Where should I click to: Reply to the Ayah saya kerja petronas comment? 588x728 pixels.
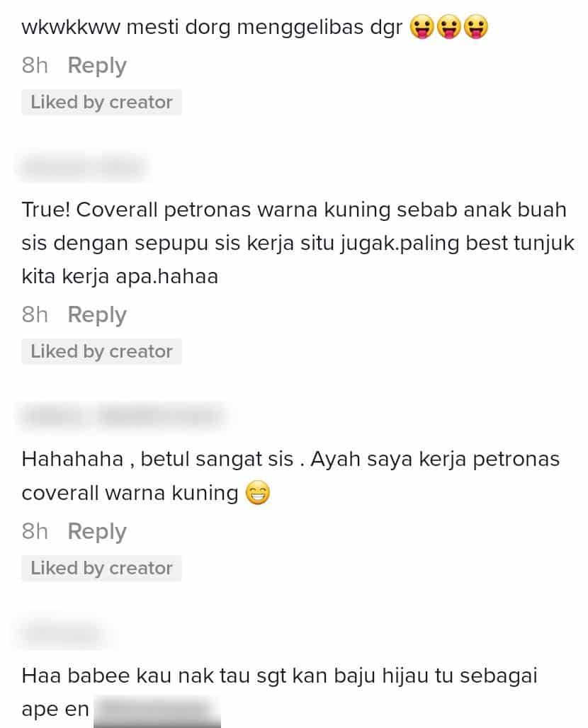97,532
